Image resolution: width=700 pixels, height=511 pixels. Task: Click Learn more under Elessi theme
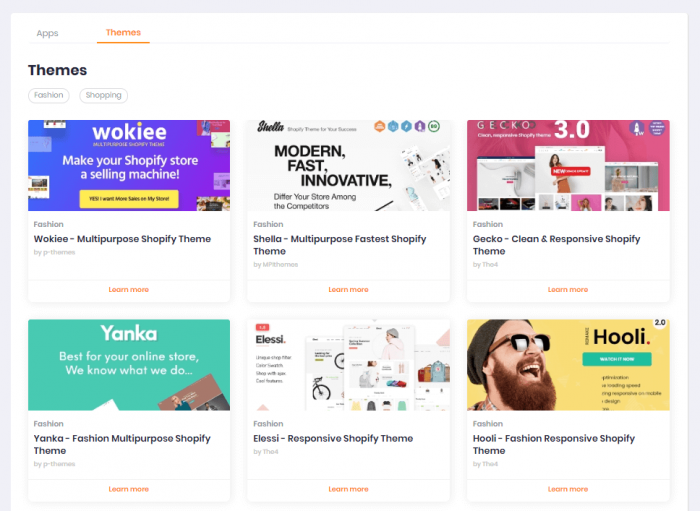point(349,489)
